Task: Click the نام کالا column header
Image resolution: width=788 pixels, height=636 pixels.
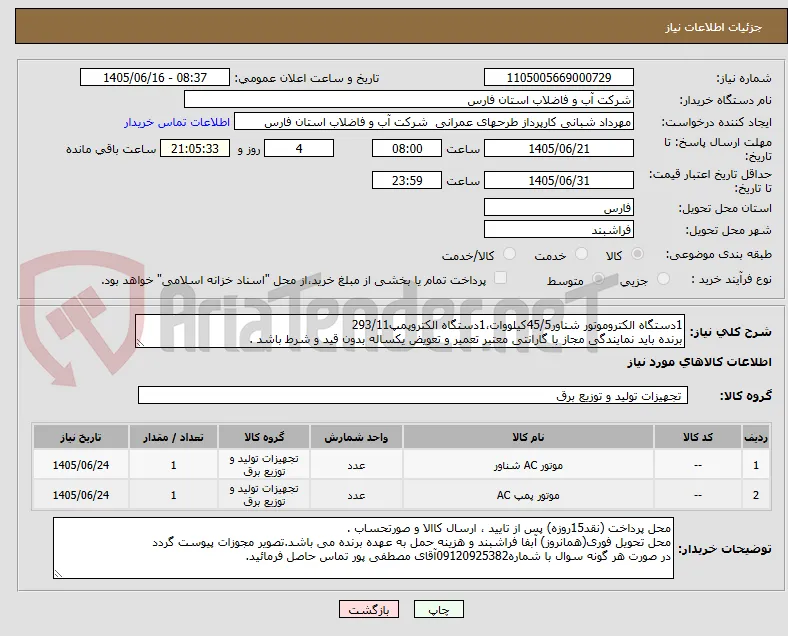Action: 528,437
